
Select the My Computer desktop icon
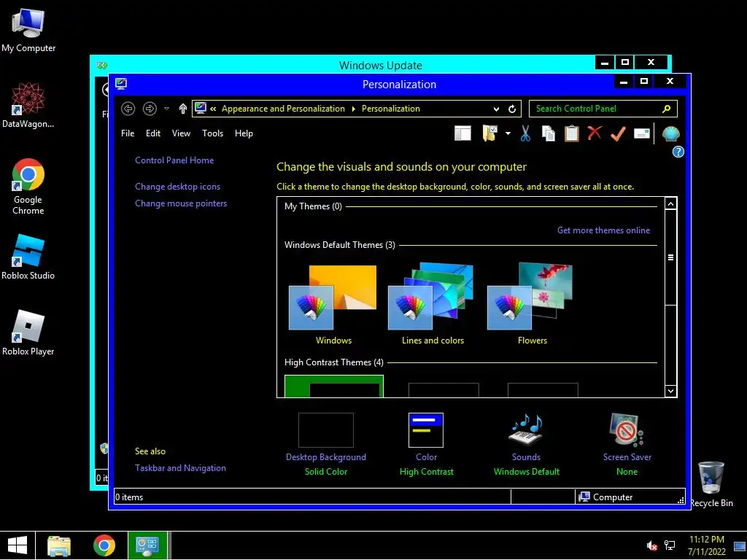[28, 31]
